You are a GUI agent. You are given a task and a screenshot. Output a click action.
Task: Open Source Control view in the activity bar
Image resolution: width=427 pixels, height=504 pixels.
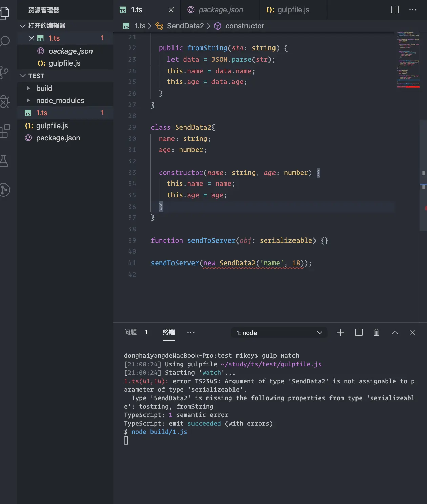[4, 72]
